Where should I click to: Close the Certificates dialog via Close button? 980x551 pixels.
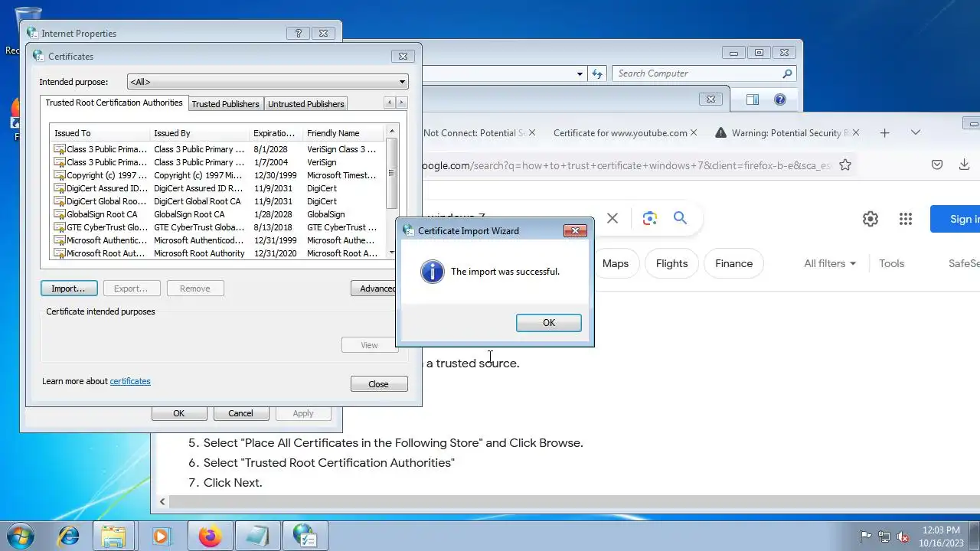(x=378, y=384)
